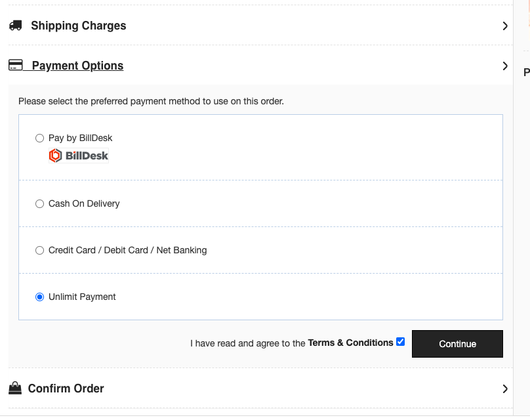530x420 pixels.
Task: Uncheck the Terms & Conditions agreement checkbox
Action: pos(400,341)
